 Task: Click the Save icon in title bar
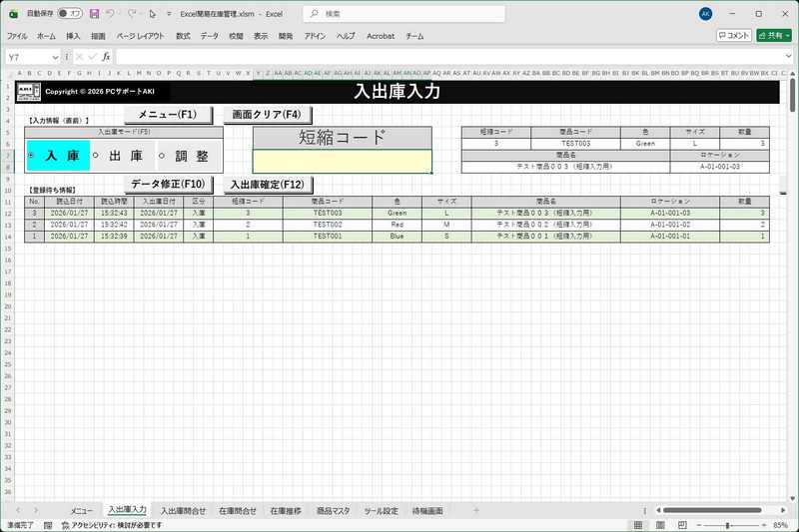click(x=94, y=14)
